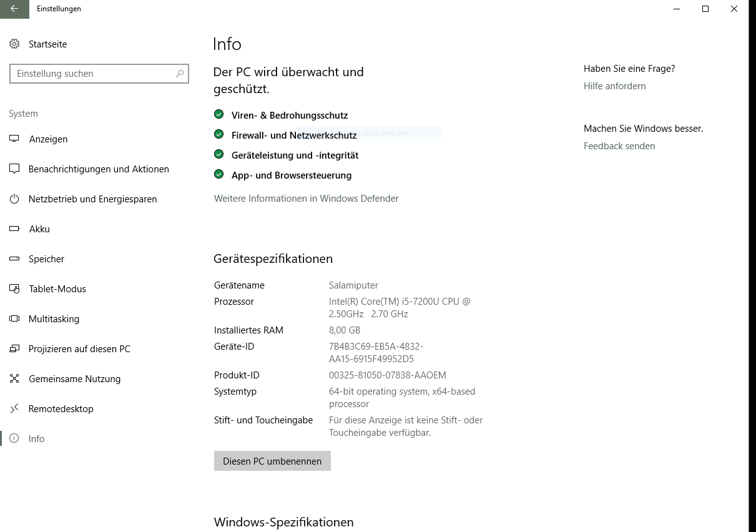Select Multitasking in the sidebar
The width and height of the screenshot is (756, 532).
[x=54, y=319]
